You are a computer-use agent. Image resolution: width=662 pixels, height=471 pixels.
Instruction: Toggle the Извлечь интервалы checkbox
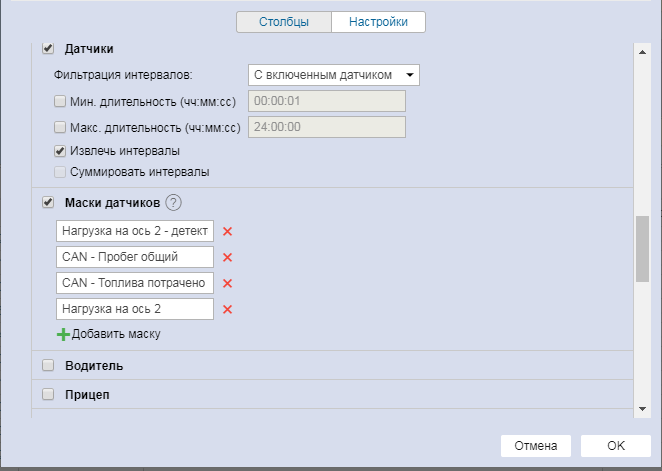click(59, 151)
